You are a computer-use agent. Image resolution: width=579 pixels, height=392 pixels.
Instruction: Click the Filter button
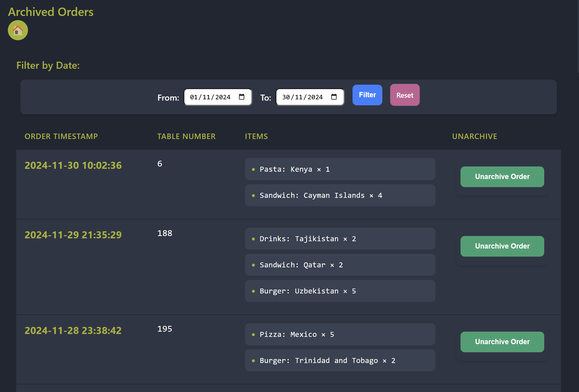point(367,95)
